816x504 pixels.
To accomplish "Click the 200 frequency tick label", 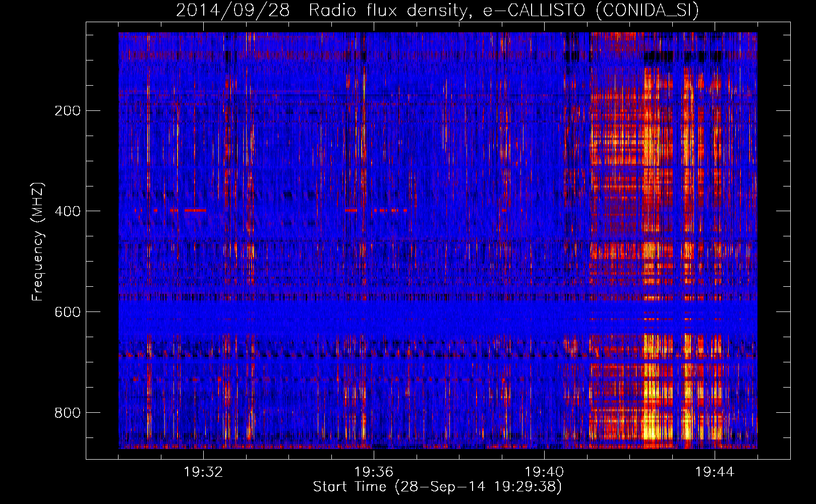I will [x=67, y=110].
